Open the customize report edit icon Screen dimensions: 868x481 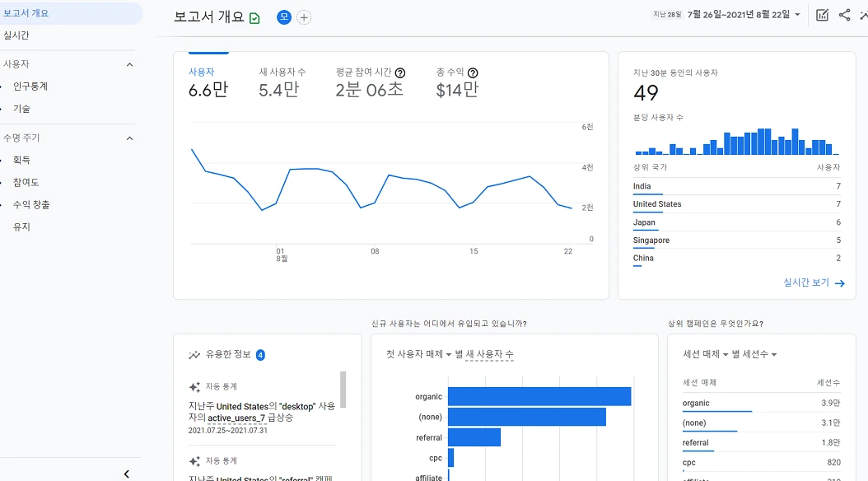pos(823,15)
